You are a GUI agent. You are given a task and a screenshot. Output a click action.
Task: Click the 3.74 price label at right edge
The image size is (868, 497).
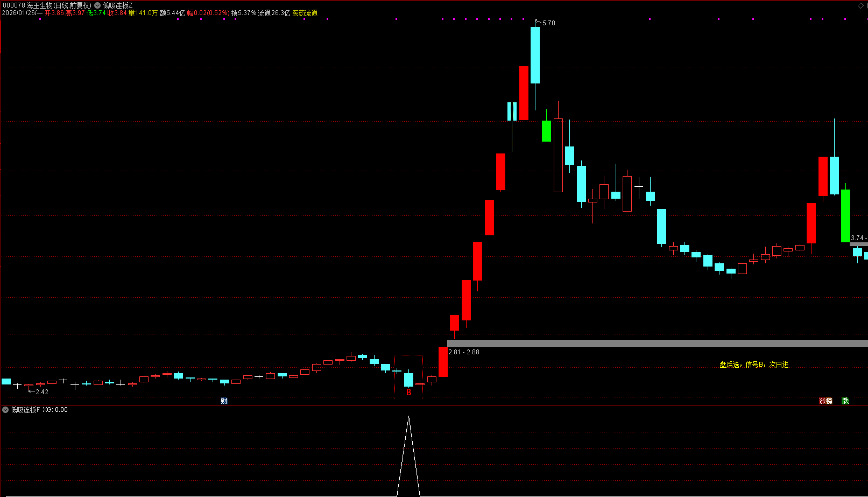point(857,238)
